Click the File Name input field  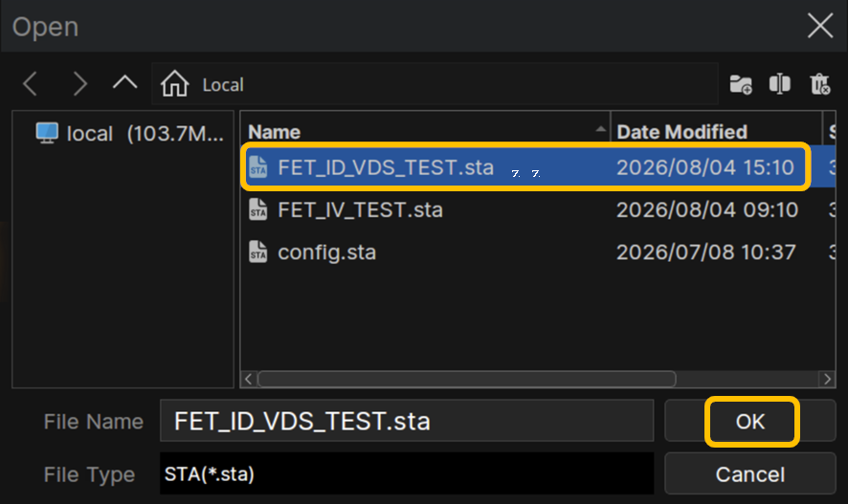point(407,421)
